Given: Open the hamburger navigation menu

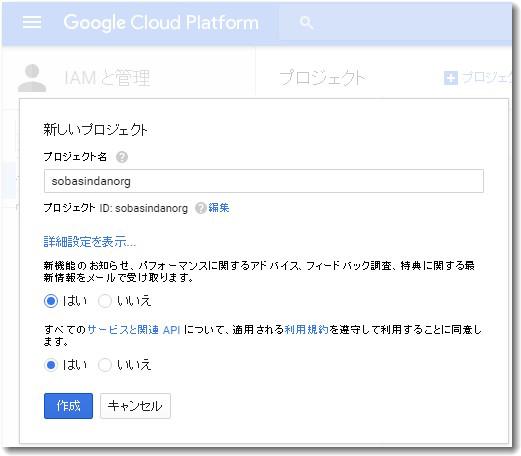Looking at the screenshot, I should [x=32, y=23].
